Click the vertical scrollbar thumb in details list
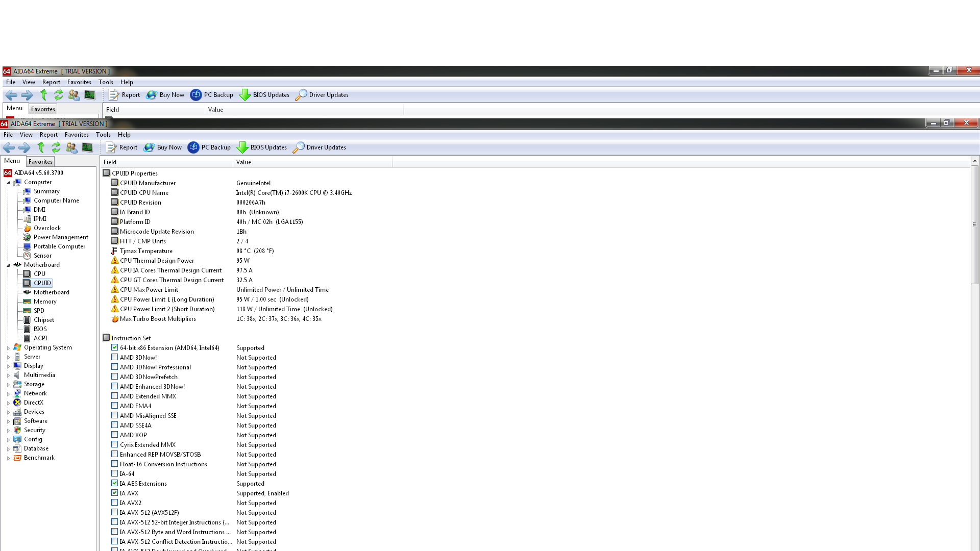 point(974,224)
